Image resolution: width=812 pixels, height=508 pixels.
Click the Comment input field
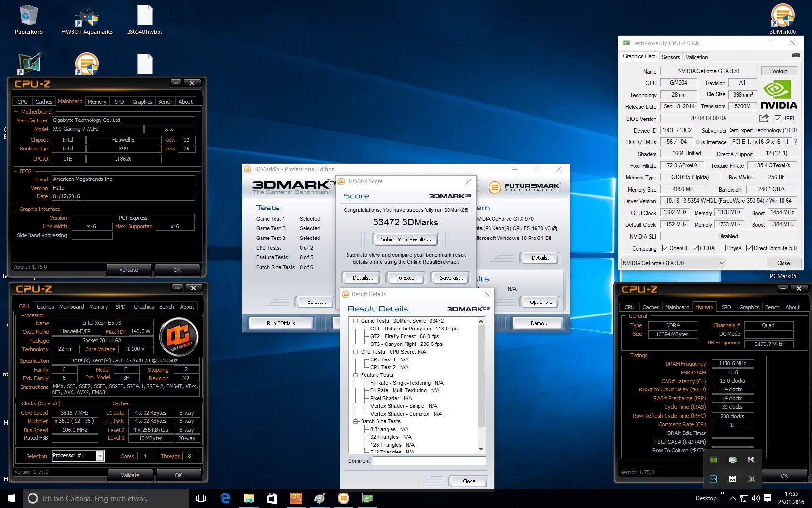click(x=429, y=461)
